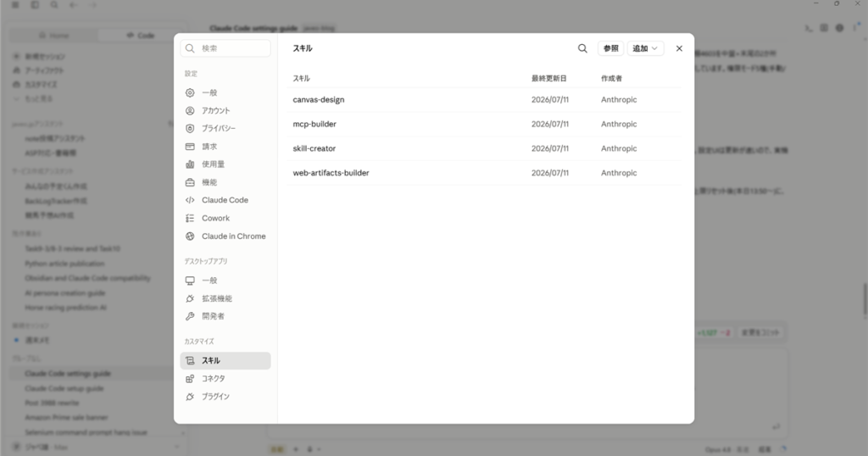The image size is (868, 456).
Task: Open the 追加 dropdown
Action: pyautogui.click(x=645, y=48)
